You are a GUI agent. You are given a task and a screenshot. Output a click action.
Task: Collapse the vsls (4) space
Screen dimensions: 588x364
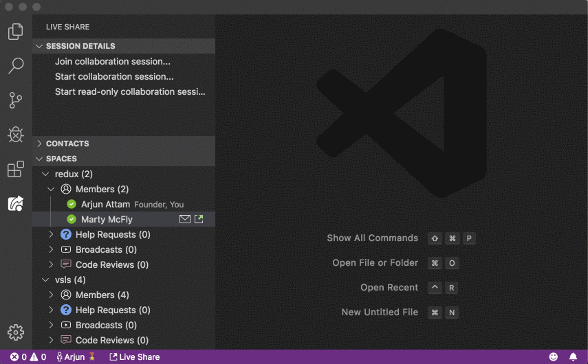point(45,280)
